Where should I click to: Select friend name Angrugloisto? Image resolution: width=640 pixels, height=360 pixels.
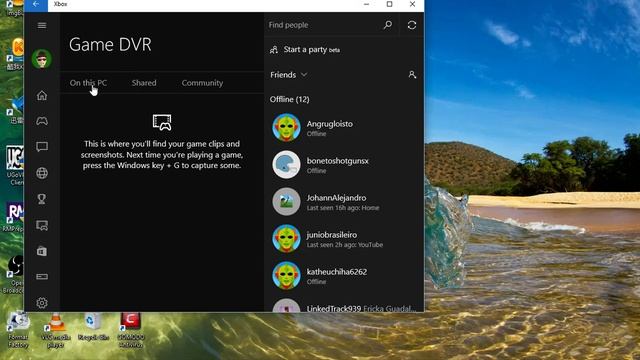(x=329, y=124)
